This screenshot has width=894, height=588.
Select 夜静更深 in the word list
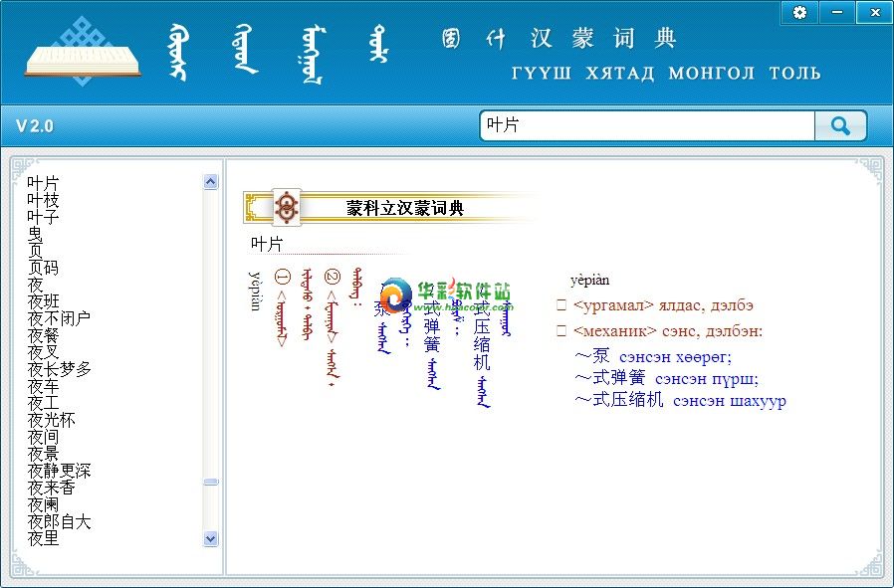coord(59,471)
